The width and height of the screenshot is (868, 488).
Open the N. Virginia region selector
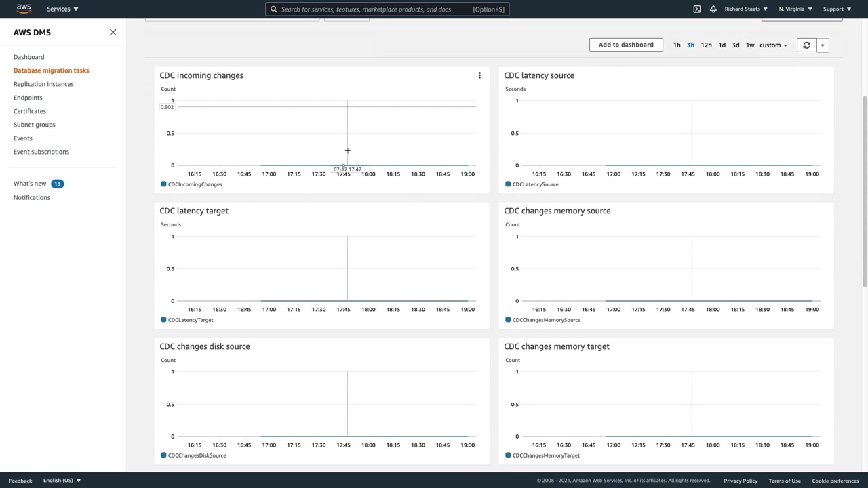[795, 9]
